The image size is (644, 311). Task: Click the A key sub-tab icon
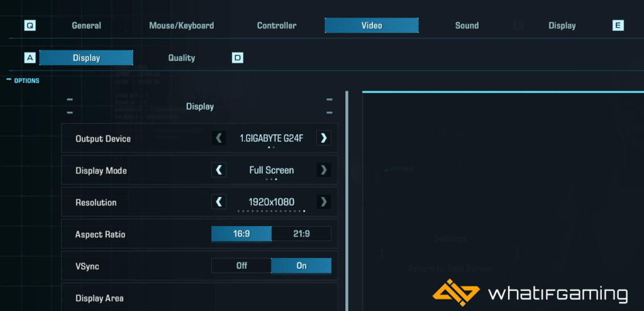30,58
